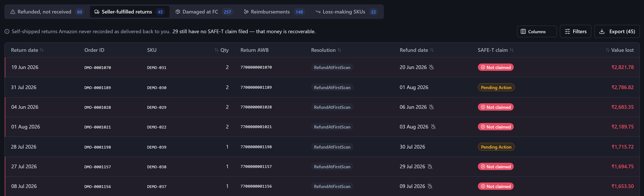Click SKU DEMO-031
This screenshot has height=196, width=644.
point(156,68)
